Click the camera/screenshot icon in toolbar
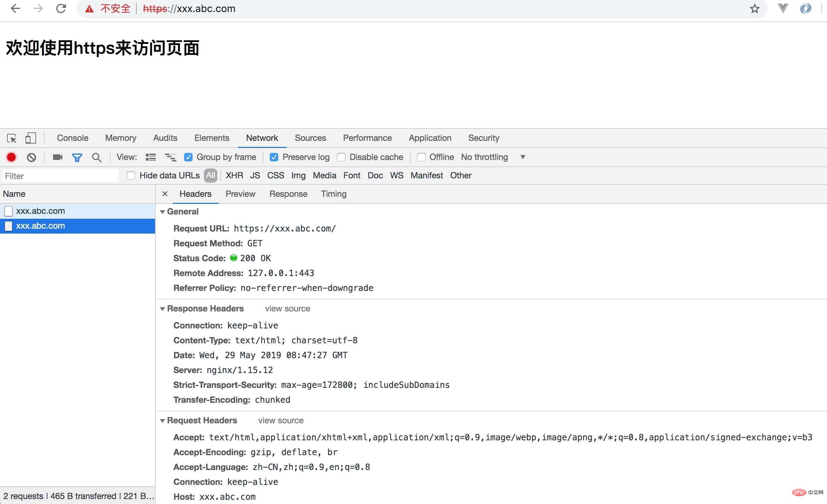 [x=57, y=157]
